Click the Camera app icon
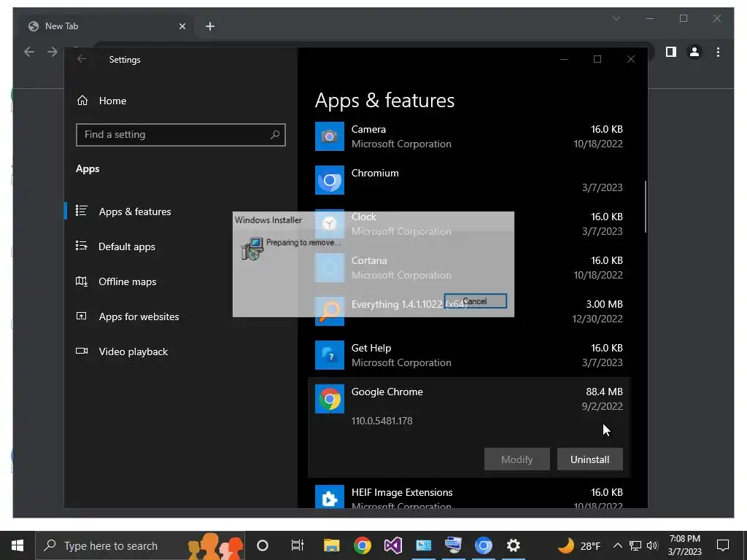The width and height of the screenshot is (747, 560). click(329, 136)
